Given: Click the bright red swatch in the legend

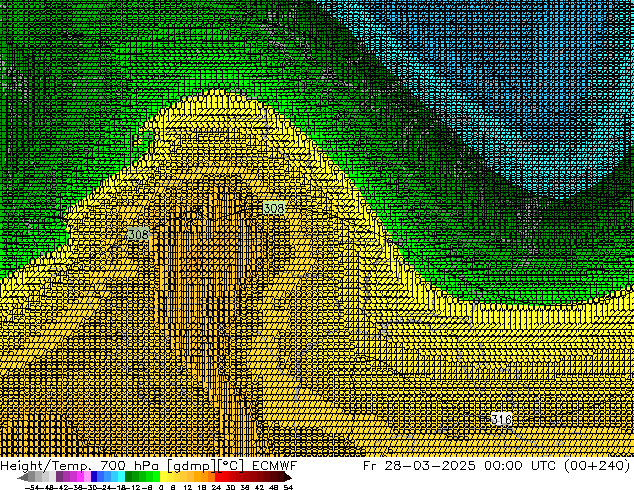Looking at the screenshot, I should point(219,477).
